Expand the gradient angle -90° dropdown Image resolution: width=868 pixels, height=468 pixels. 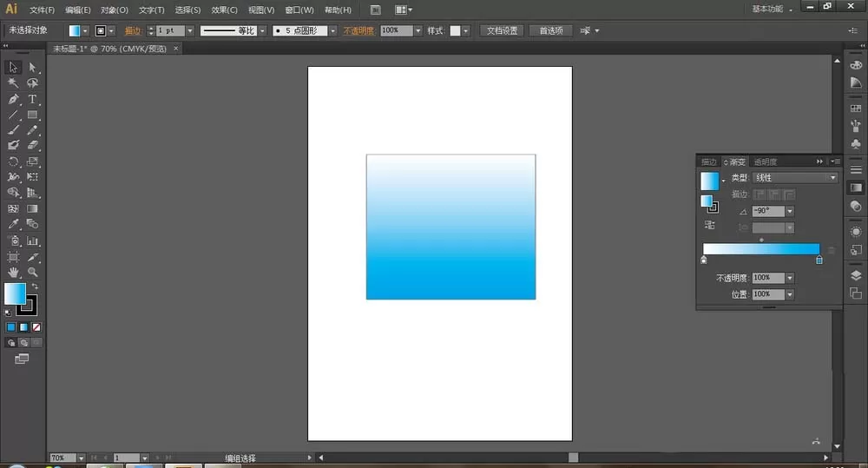(x=790, y=211)
